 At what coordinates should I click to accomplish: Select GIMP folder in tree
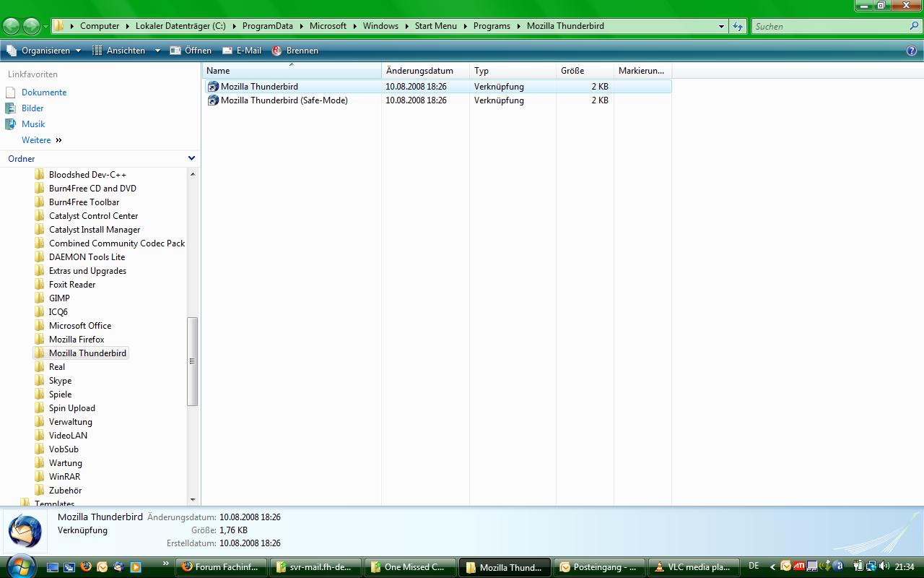click(59, 298)
